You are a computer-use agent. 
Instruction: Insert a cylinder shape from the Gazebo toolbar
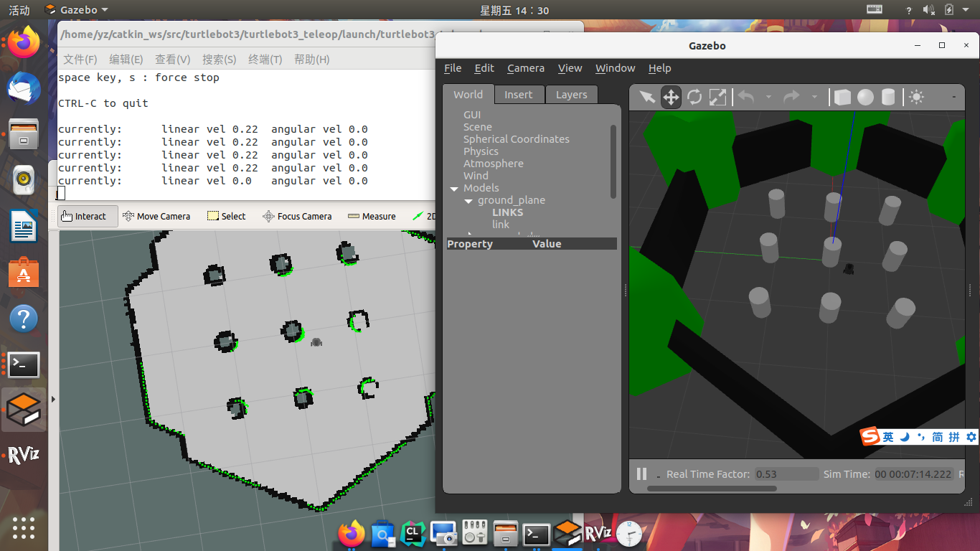[x=888, y=97]
